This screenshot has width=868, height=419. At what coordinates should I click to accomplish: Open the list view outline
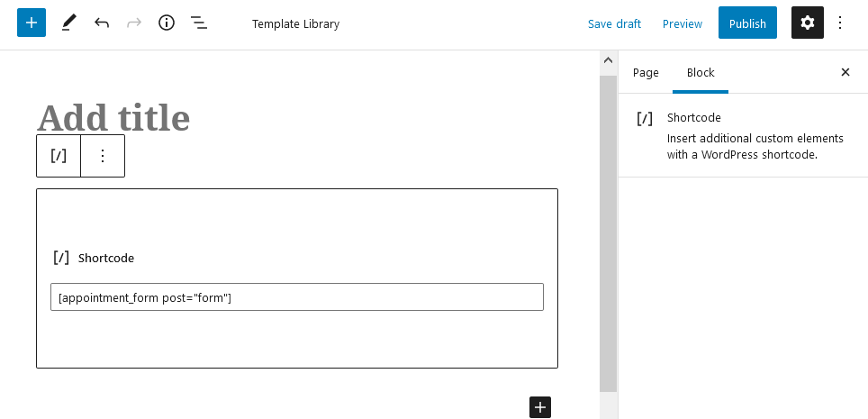[199, 23]
